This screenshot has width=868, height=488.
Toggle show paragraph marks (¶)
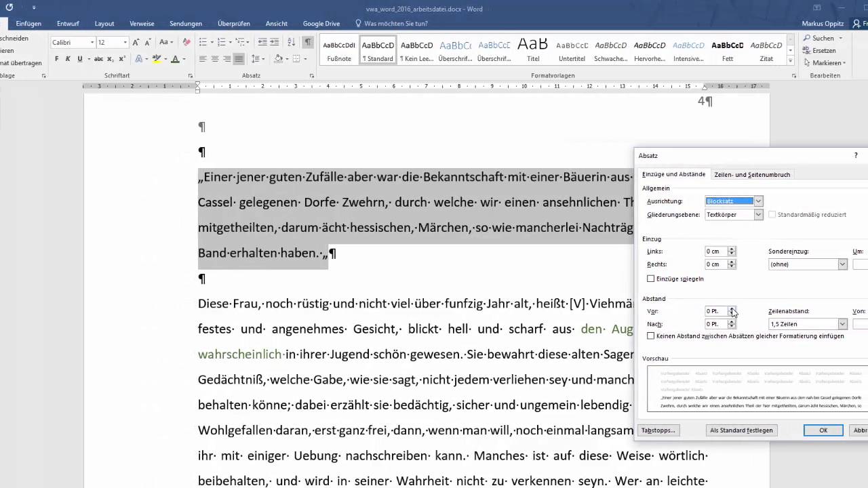308,42
